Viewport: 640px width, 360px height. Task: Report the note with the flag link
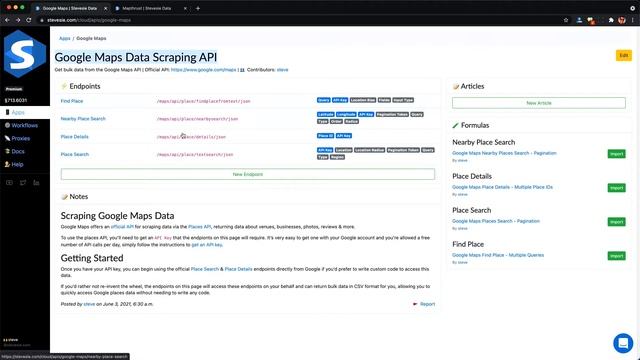(424, 304)
